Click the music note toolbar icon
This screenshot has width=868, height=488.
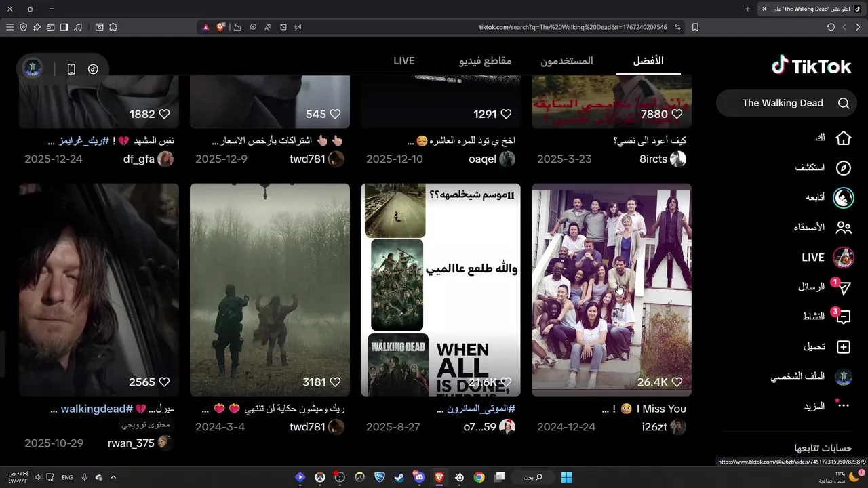tap(78, 27)
